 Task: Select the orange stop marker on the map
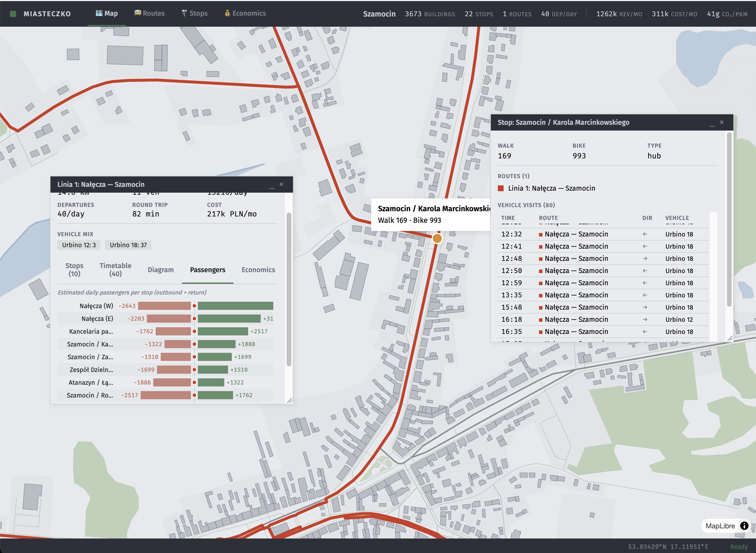437,238
